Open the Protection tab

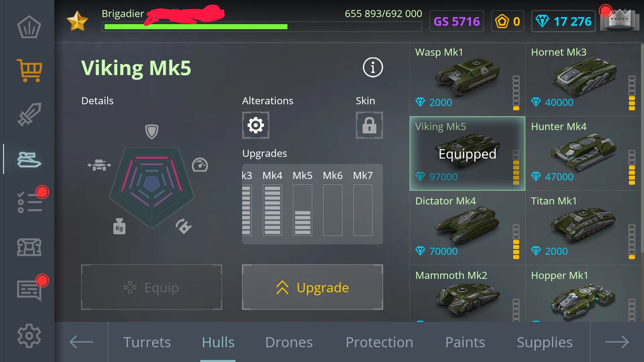click(379, 342)
